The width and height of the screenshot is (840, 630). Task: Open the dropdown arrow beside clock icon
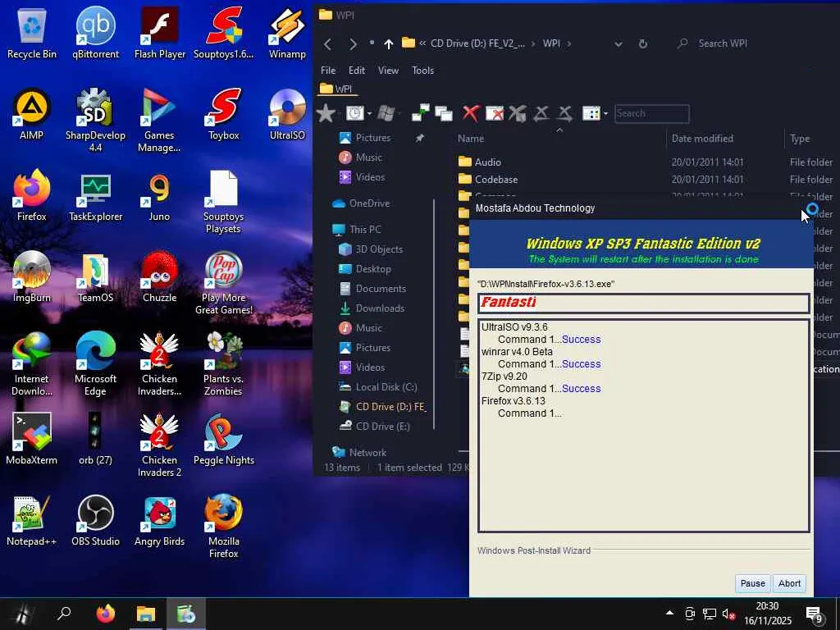(x=370, y=113)
